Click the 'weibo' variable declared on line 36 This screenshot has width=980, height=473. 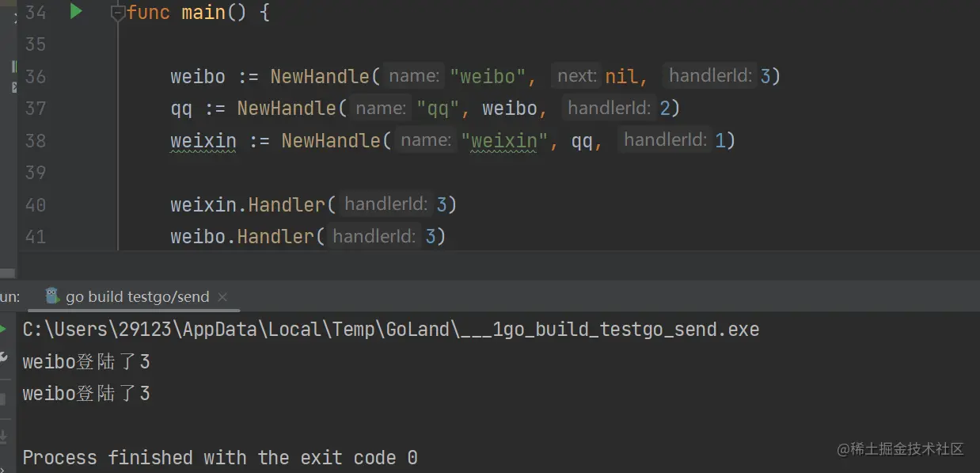[198, 77]
